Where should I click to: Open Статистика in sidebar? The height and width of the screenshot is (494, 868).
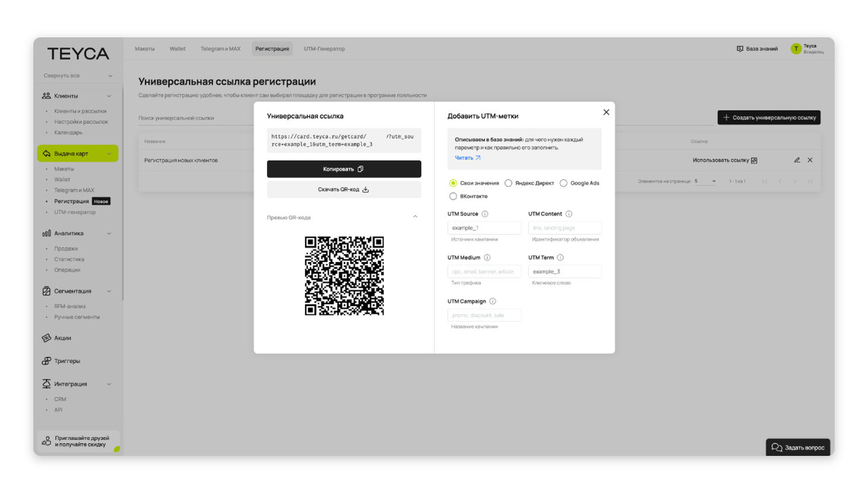(x=69, y=259)
